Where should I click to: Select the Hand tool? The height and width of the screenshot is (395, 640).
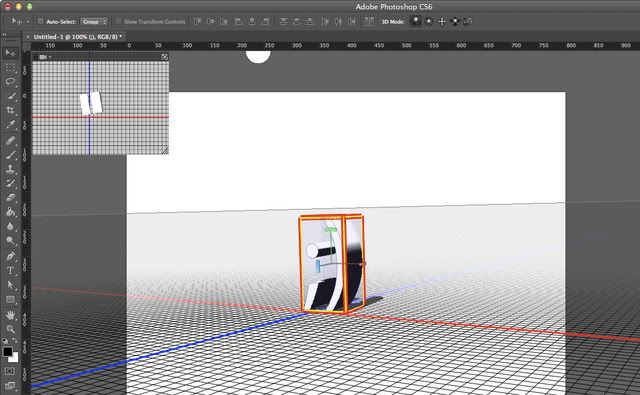click(10, 315)
